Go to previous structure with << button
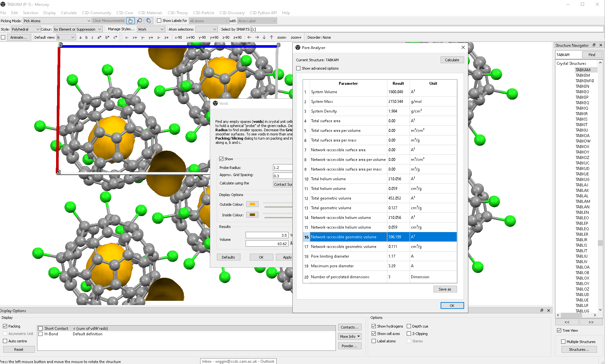 [567, 322]
